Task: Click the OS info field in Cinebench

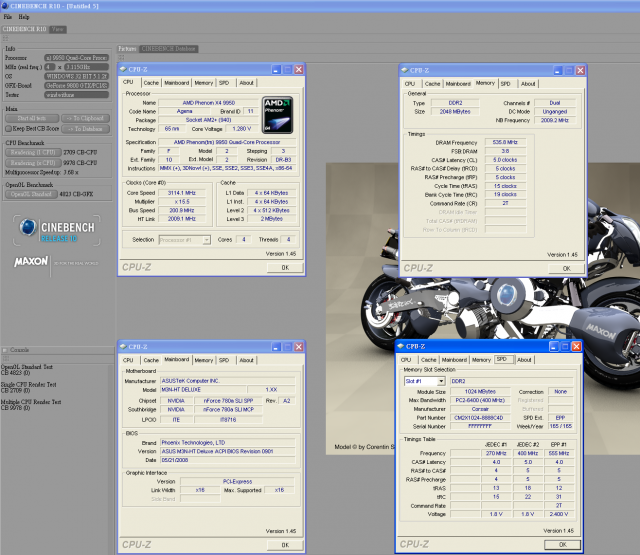Action: 76,76
